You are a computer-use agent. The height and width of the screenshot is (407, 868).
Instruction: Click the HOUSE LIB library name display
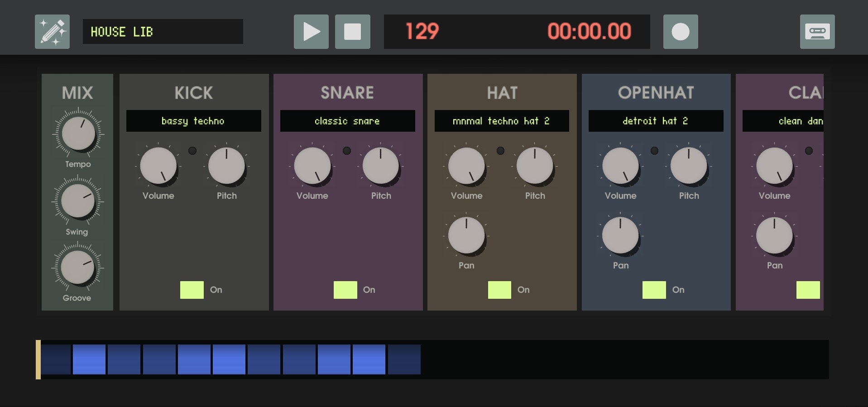(163, 32)
